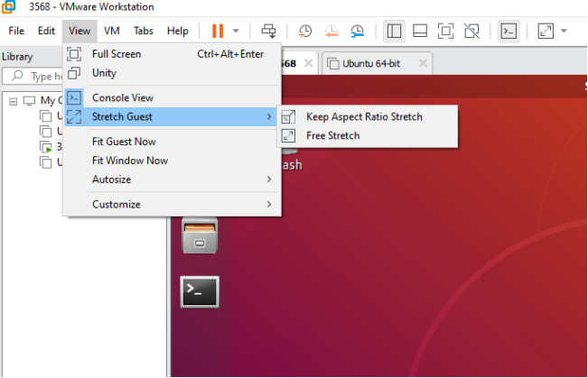Open the Snapshot Manager icon
588x378 pixels.
point(357,31)
